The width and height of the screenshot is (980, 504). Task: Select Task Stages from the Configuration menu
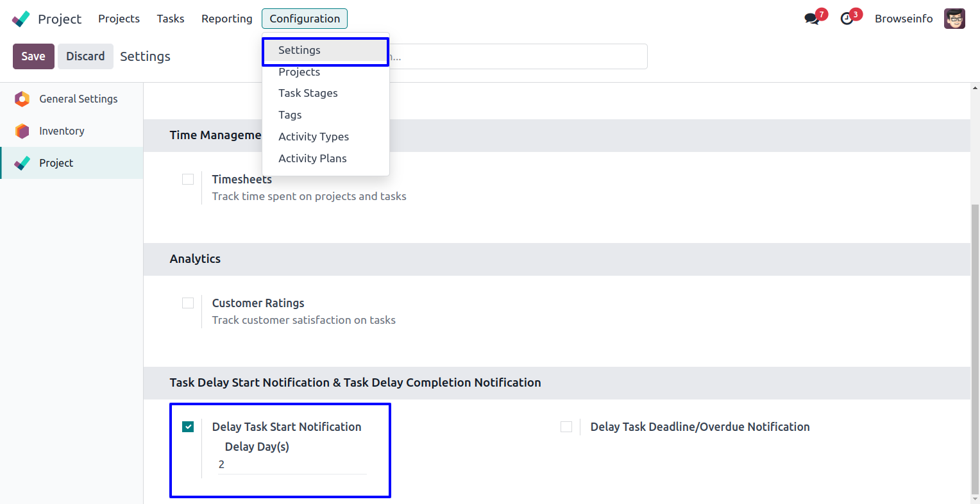click(x=308, y=93)
